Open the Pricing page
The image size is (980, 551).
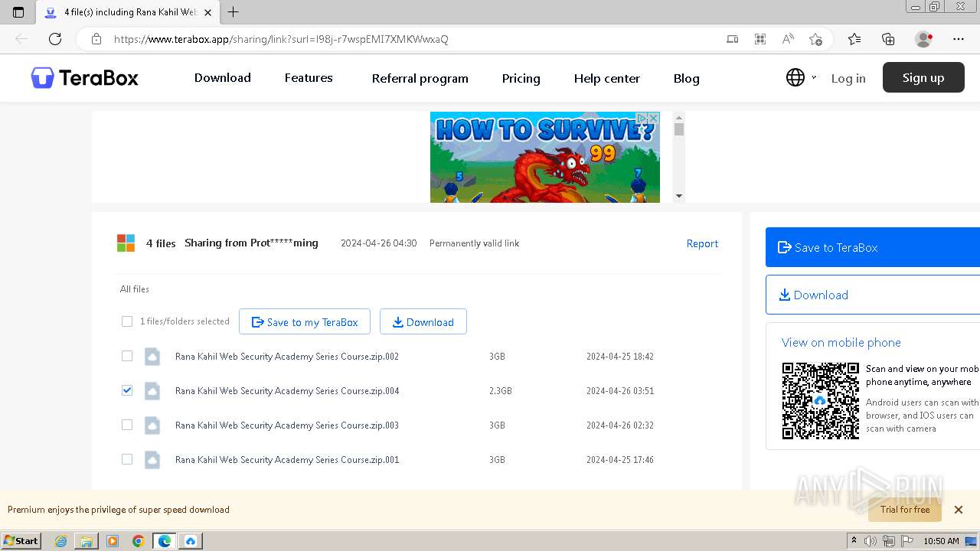pyautogui.click(x=521, y=78)
